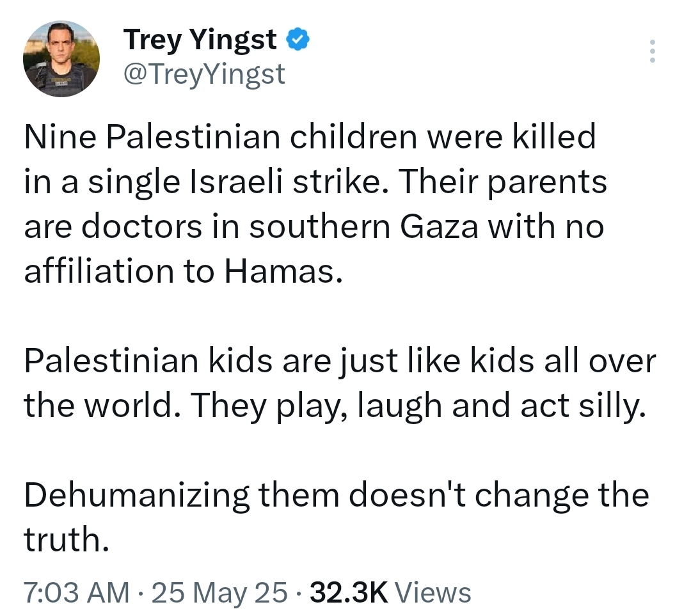
Task: Open the tweet's three-dot more options menu
Action: click(653, 51)
